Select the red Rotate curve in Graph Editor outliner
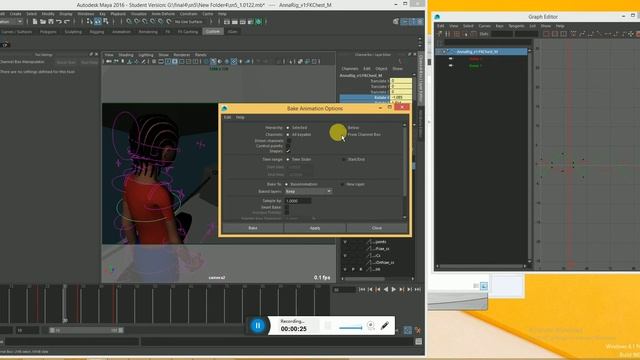The width and height of the screenshot is (640, 360). click(476, 59)
